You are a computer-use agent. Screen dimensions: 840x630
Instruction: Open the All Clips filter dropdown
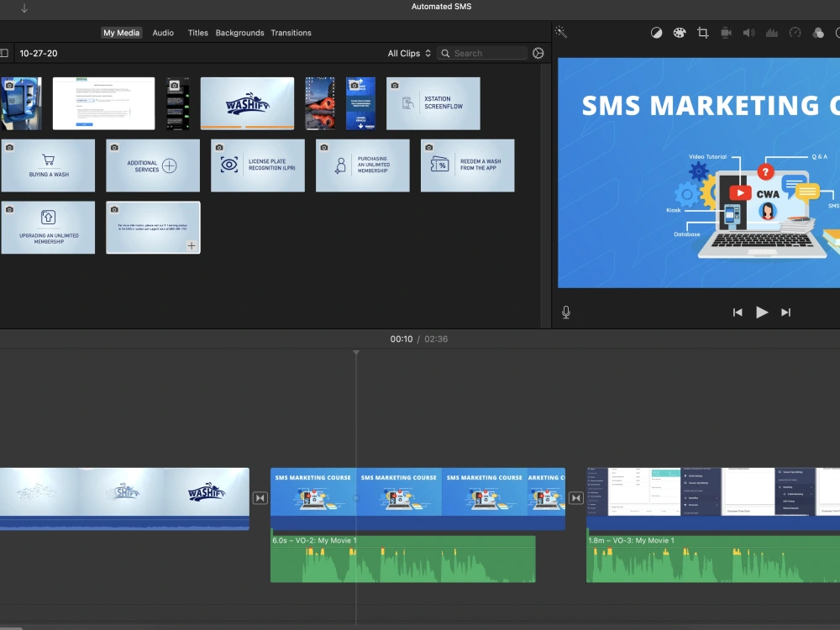point(409,53)
